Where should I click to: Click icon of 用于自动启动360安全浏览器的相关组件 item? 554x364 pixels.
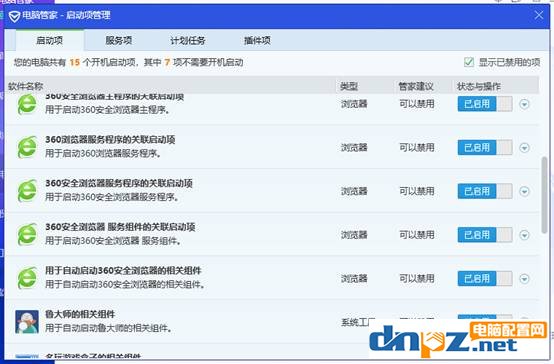point(27,278)
